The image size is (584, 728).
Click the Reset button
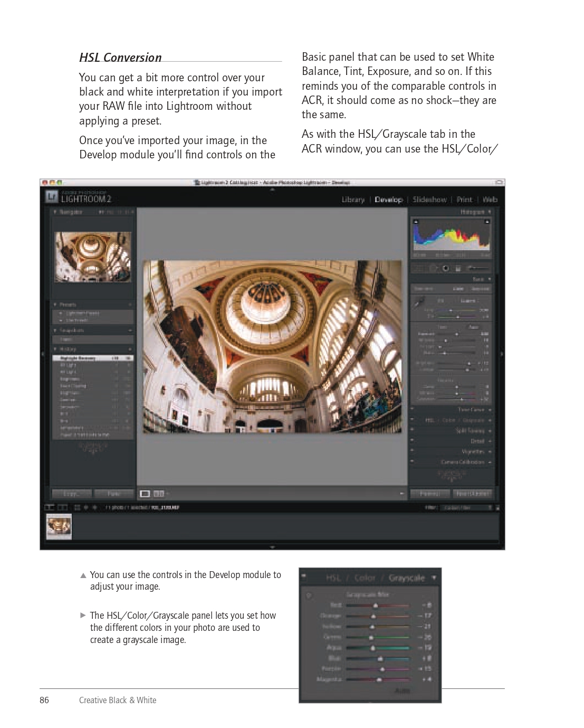473,494
